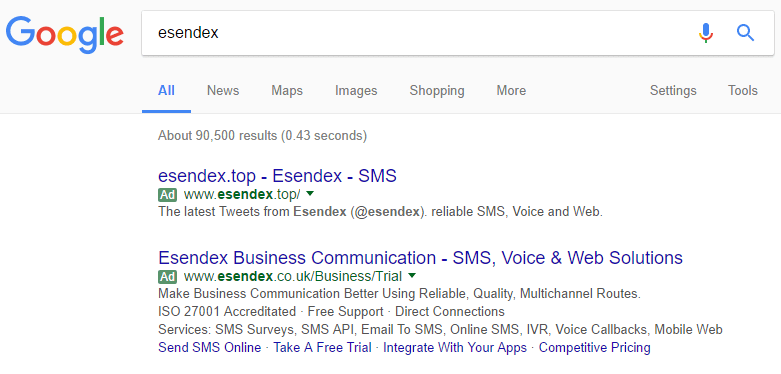
Task: Click the microphone voice search icon
Action: (705, 33)
